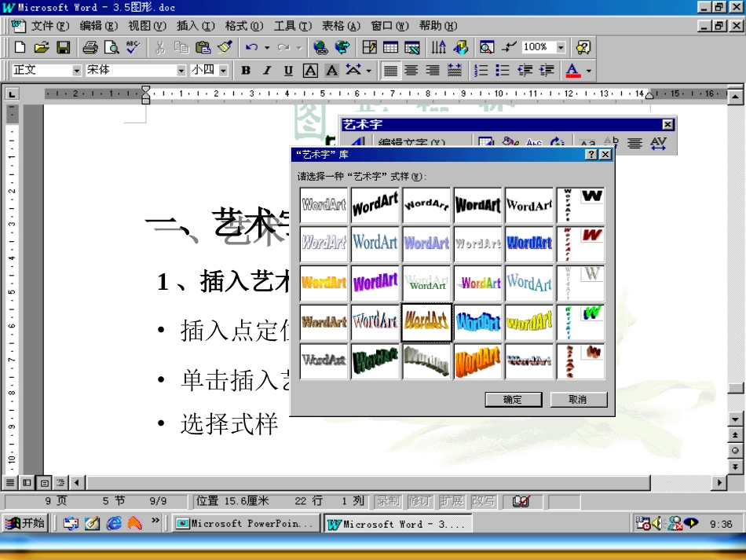746x560 pixels.
Task: Open the 编辑 menu
Action: pos(98,26)
